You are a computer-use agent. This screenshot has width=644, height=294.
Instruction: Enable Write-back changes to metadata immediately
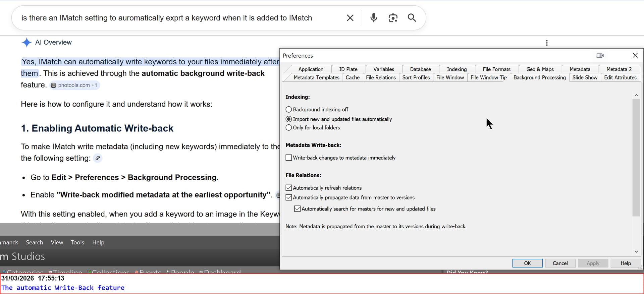[x=289, y=158]
